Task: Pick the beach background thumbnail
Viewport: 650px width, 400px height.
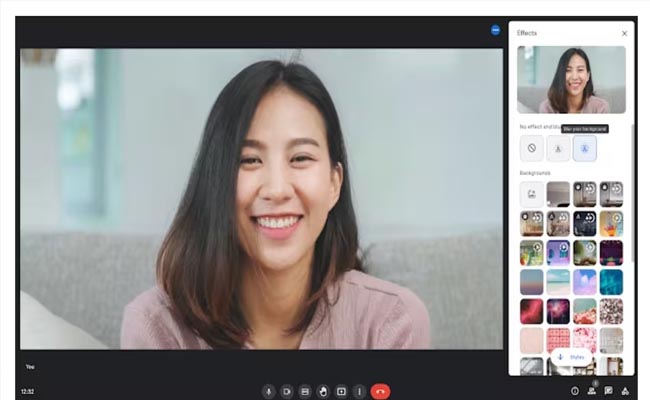Action: coord(558,282)
